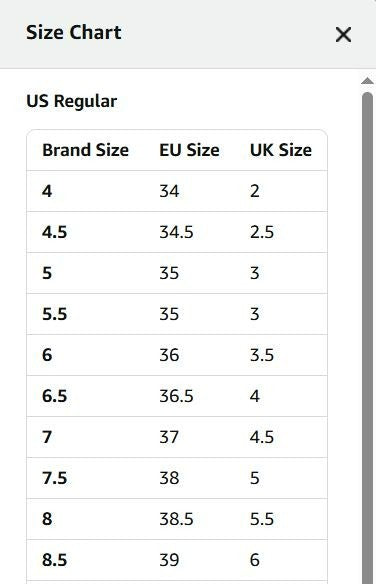Select the UK Size column header

coord(281,150)
